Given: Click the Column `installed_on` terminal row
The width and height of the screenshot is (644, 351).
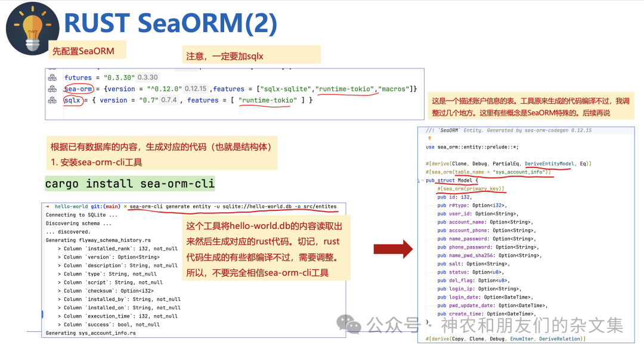Looking at the screenshot, I should tap(119, 307).
